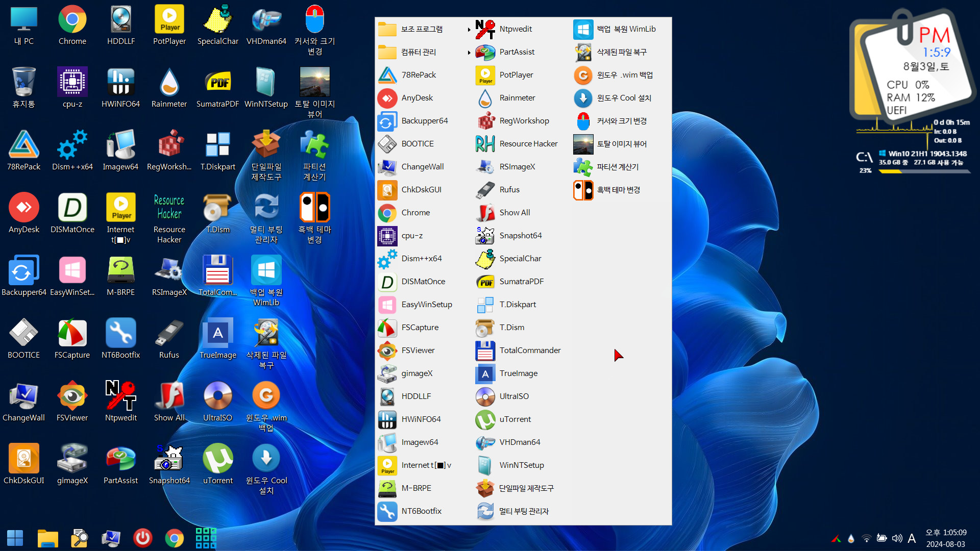Launch WinNTSetup desktop icon
980x551 pixels.
(266, 88)
